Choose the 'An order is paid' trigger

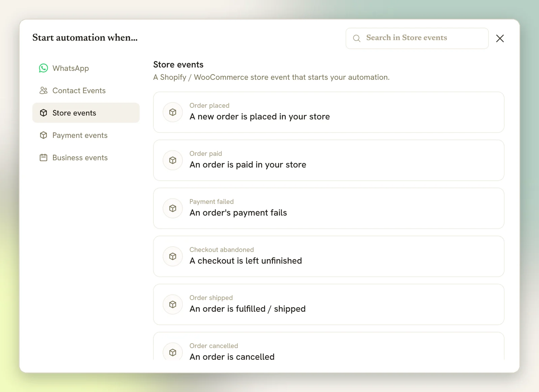[329, 161]
